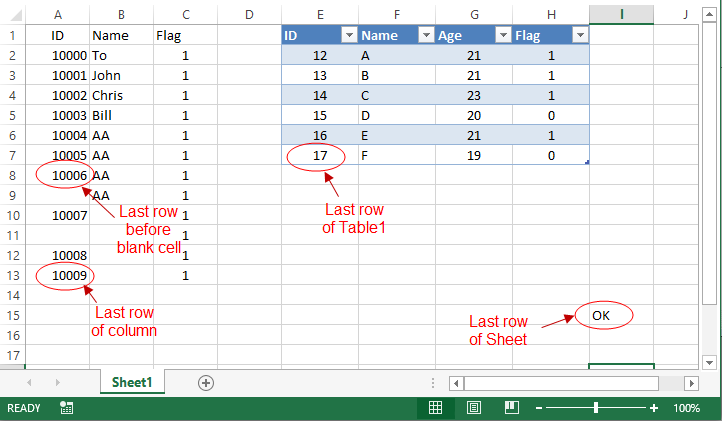This screenshot has height=421, width=722.
Task: Select column I header
Action: pyautogui.click(x=621, y=15)
